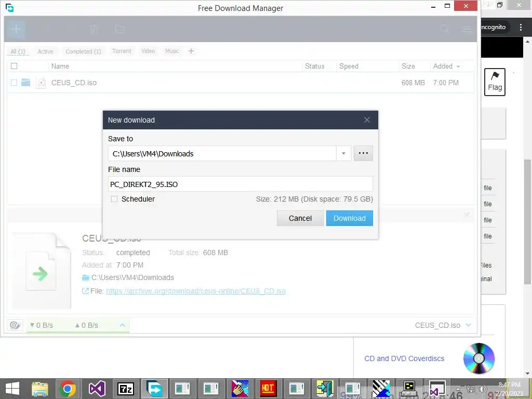Click the 7:00 PM cell in Added column

[x=446, y=83]
